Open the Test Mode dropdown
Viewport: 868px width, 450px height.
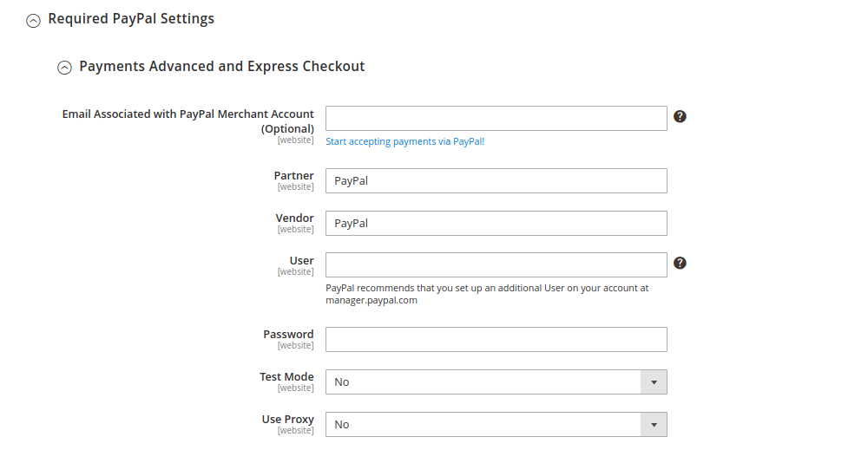496,382
